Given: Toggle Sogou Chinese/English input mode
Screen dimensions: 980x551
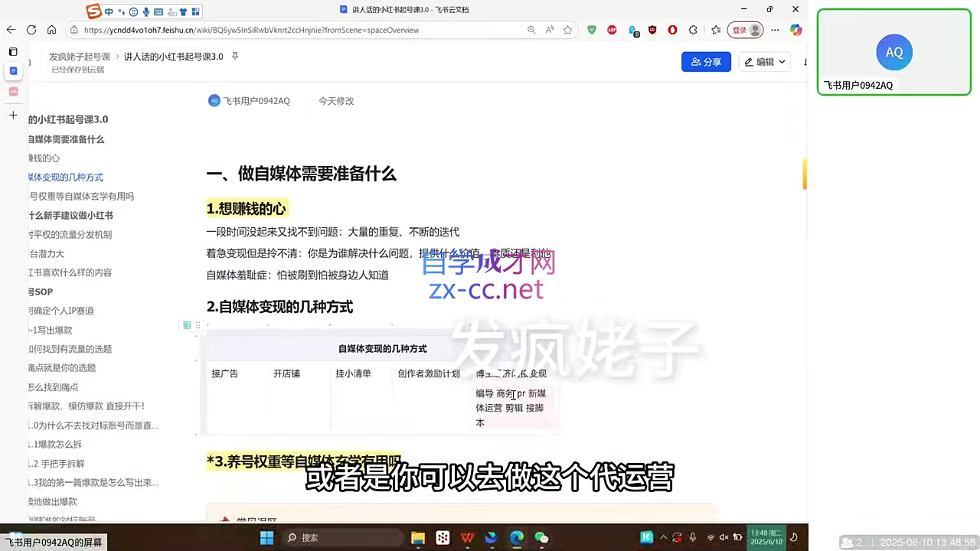Looking at the screenshot, I should point(109,11).
